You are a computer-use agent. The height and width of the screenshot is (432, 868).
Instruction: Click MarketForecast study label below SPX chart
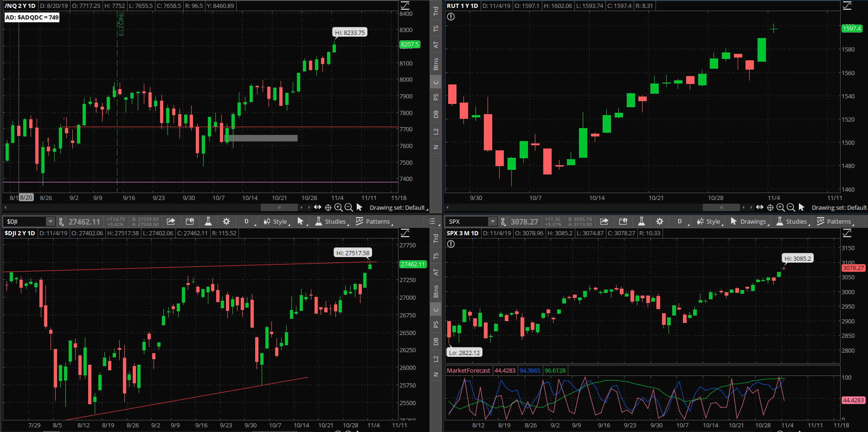click(468, 370)
